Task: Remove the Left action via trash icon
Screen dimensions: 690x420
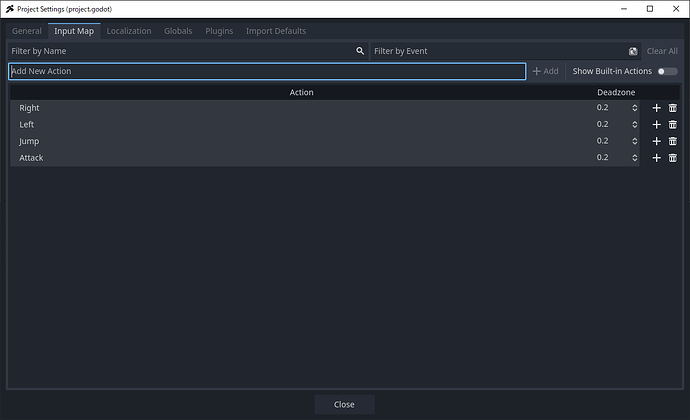Action: point(673,125)
